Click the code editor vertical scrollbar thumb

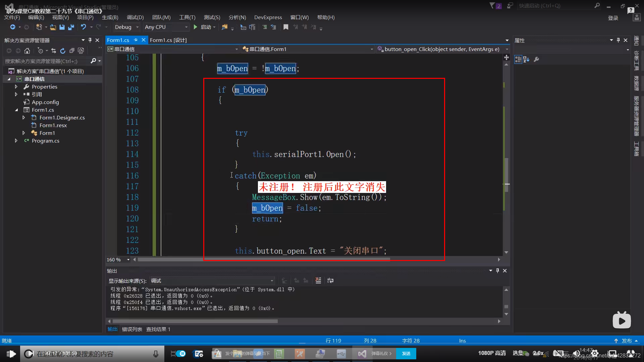(506, 174)
